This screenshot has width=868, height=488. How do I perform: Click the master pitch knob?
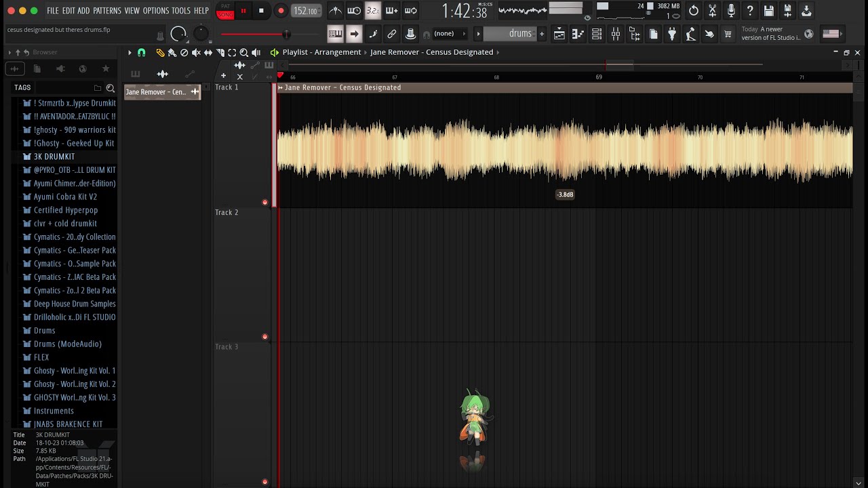click(201, 34)
